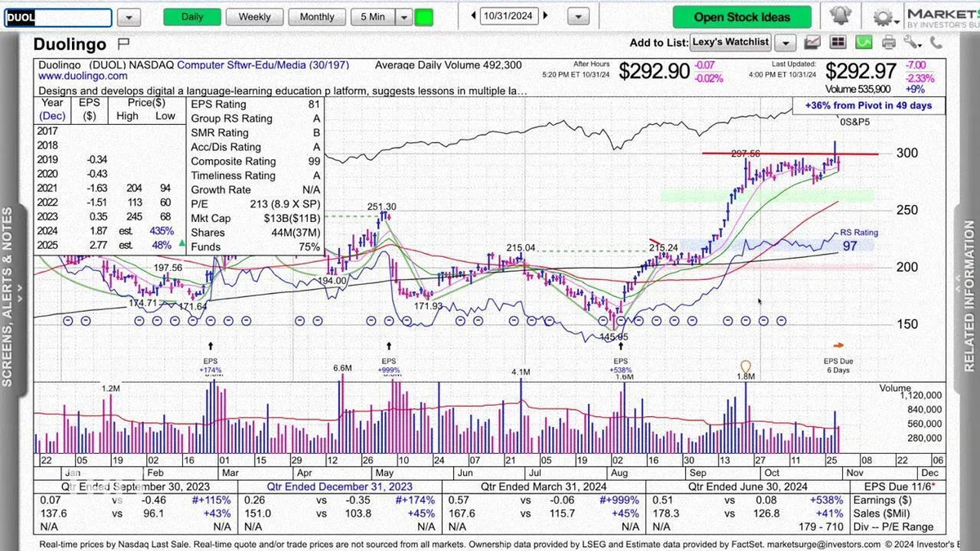Flag Duolingo with the flag icon
Viewport: 980px width, 551px height.
point(123,42)
